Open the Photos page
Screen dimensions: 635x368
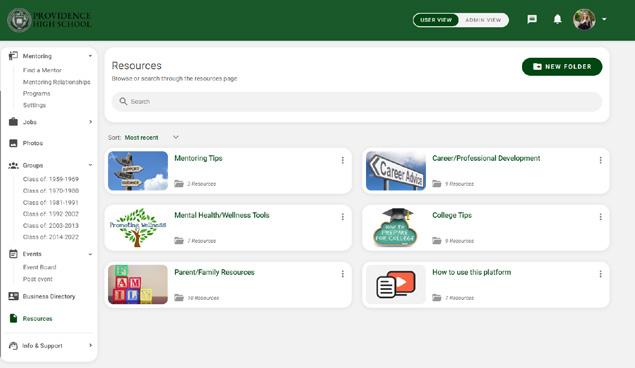pyautogui.click(x=33, y=143)
